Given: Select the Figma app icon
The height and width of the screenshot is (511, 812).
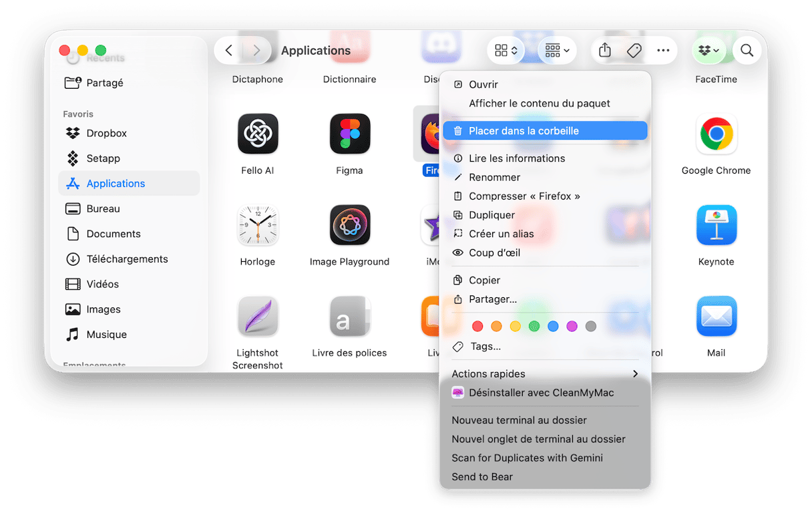Looking at the screenshot, I should [x=350, y=134].
